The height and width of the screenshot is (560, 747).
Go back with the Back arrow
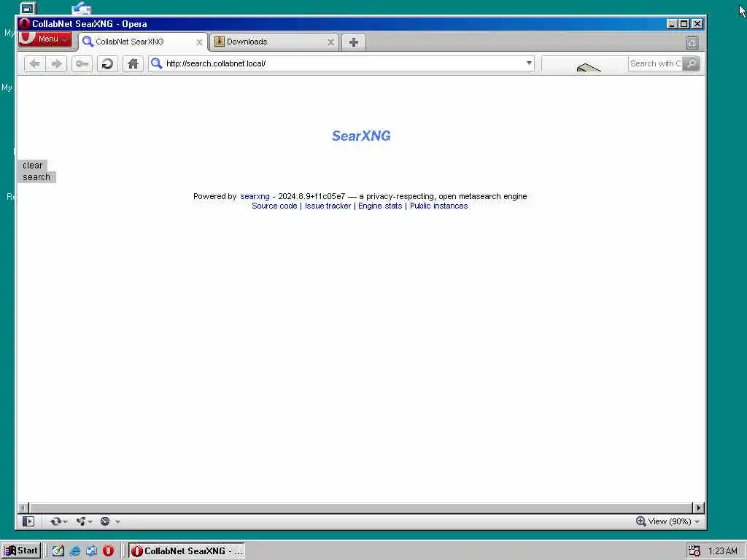(34, 64)
